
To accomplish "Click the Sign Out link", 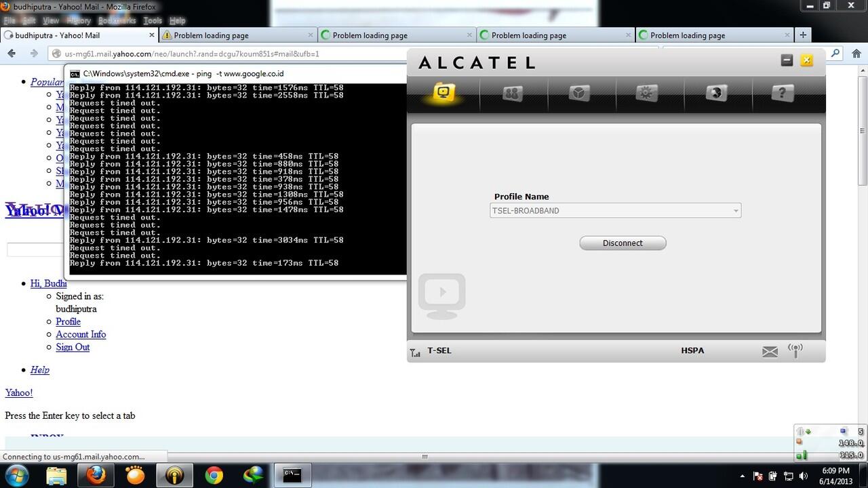I will point(73,347).
